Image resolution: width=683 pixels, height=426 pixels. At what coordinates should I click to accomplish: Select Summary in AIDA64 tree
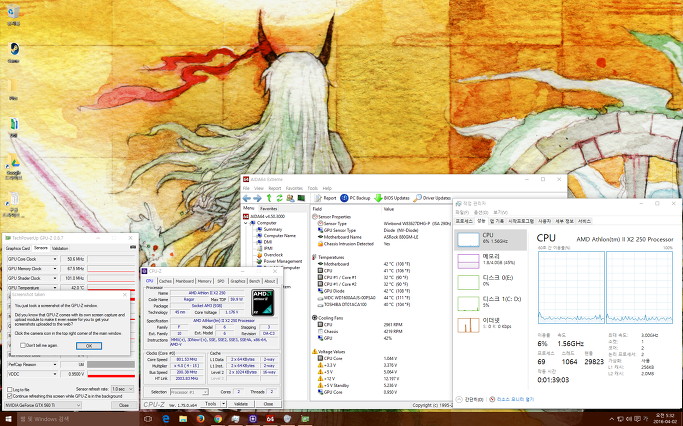click(273, 229)
